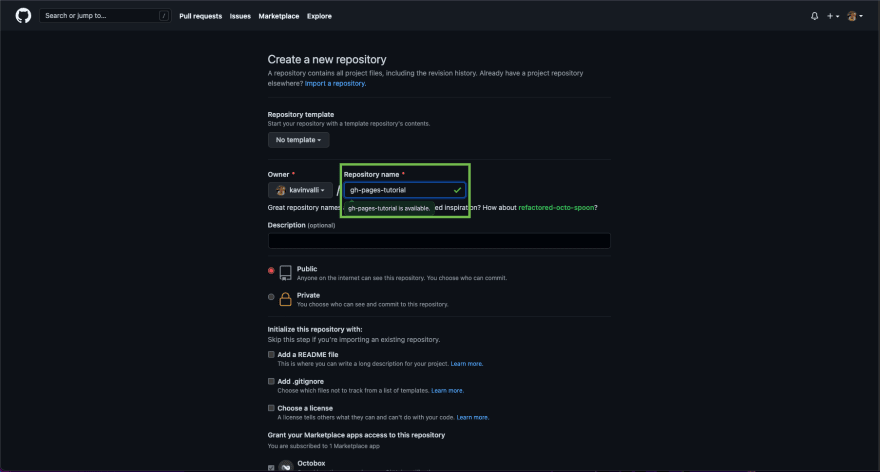The width and height of the screenshot is (880, 472).
Task: Select the Public radio button
Action: [x=271, y=271]
